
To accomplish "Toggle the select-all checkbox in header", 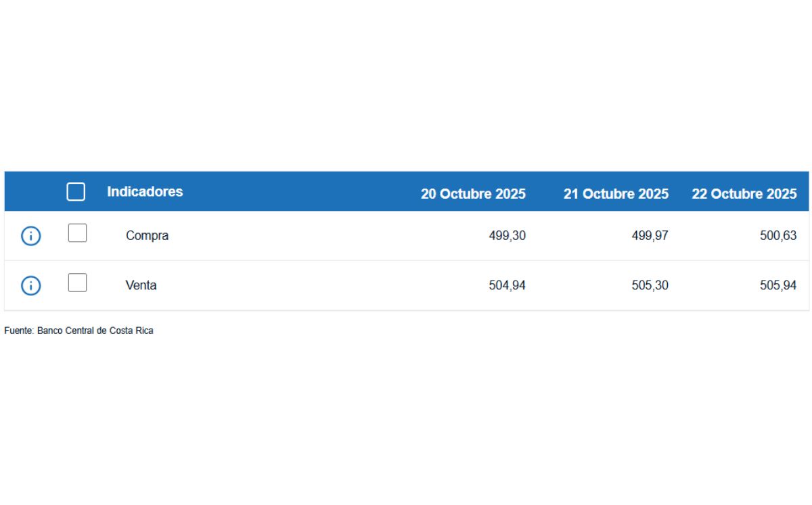I will [x=76, y=192].
